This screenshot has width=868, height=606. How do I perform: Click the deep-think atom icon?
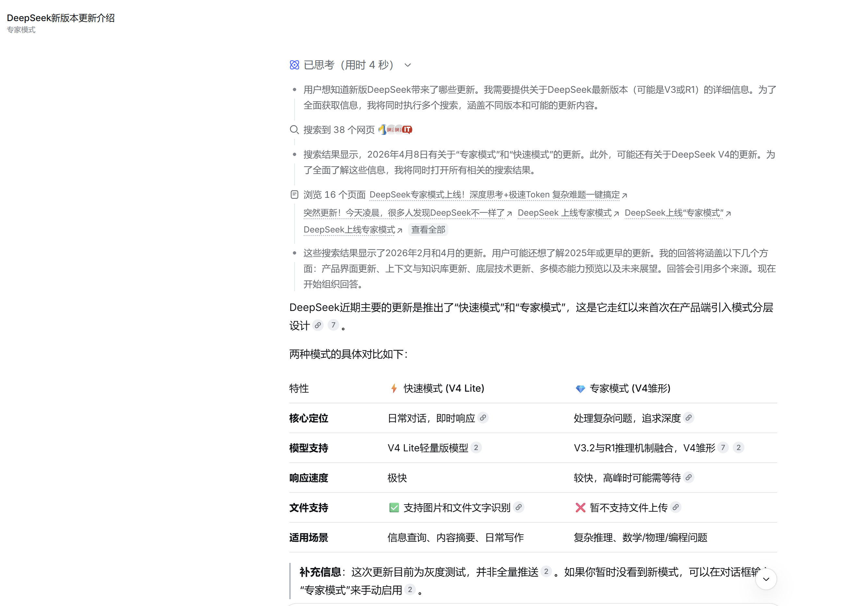coord(294,65)
